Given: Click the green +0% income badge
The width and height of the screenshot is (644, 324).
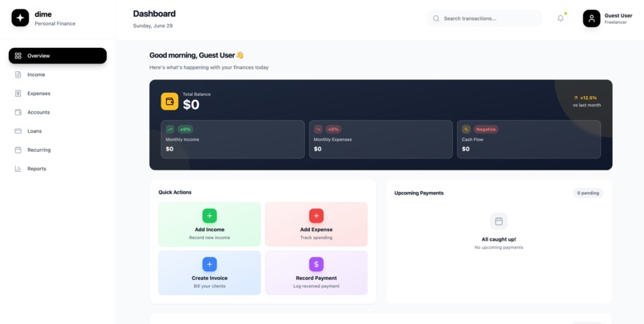Looking at the screenshot, I should pyautogui.click(x=185, y=129).
